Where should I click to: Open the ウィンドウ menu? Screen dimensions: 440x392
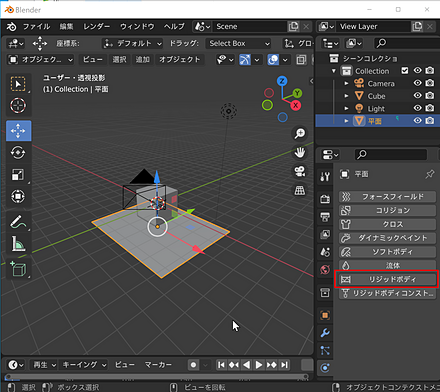[x=137, y=26]
